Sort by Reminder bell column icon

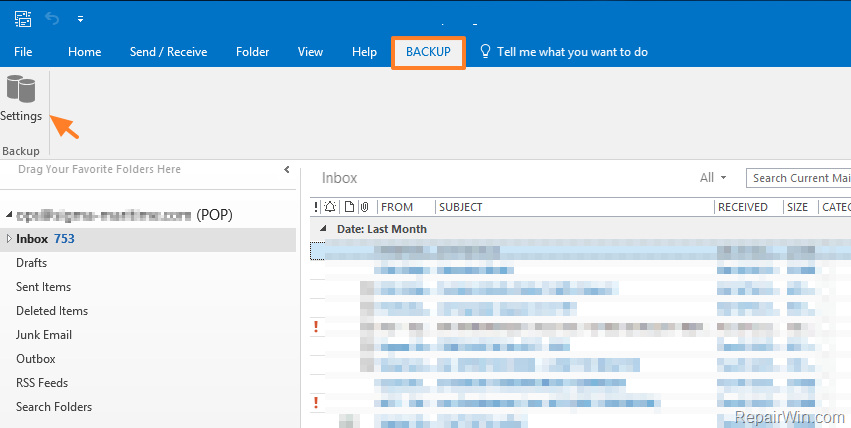tap(330, 207)
